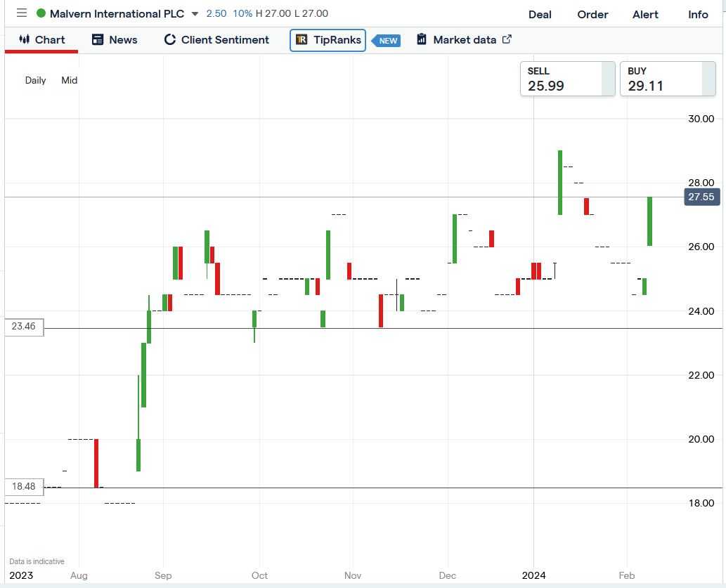Click the 30.00 price axis label

[x=701, y=119]
